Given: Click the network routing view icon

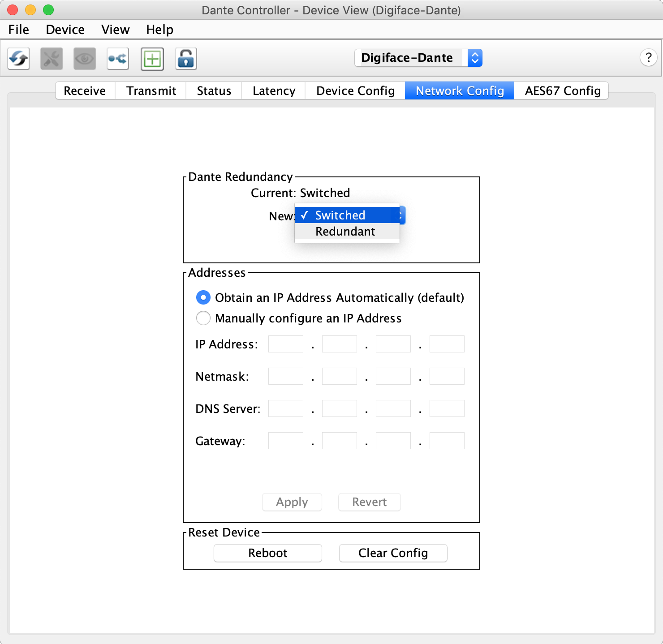Looking at the screenshot, I should pyautogui.click(x=118, y=59).
